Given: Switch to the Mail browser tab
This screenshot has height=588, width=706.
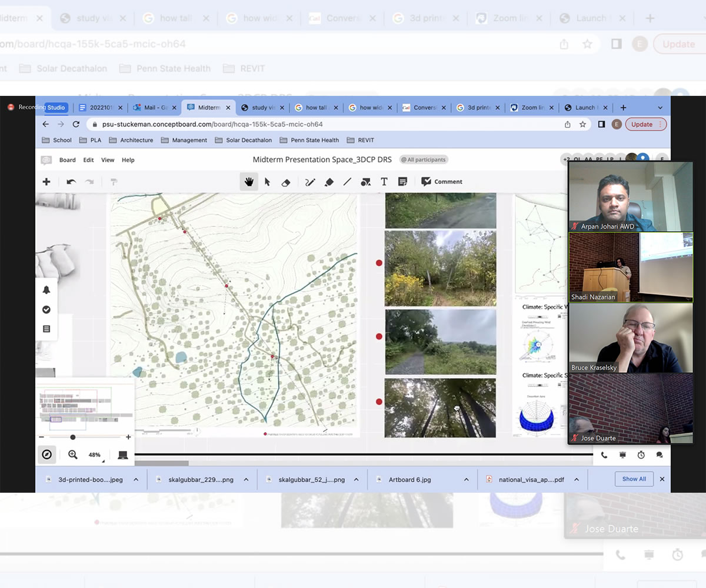Looking at the screenshot, I should coord(154,108).
